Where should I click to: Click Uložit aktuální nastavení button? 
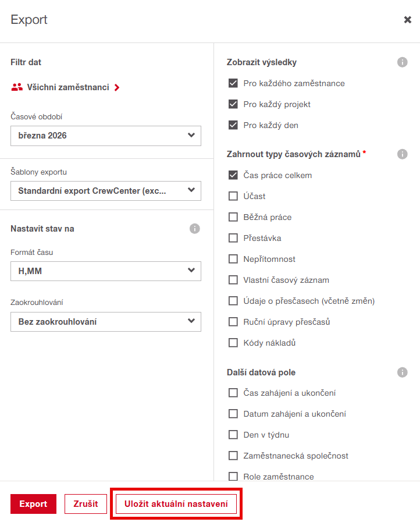point(176,504)
